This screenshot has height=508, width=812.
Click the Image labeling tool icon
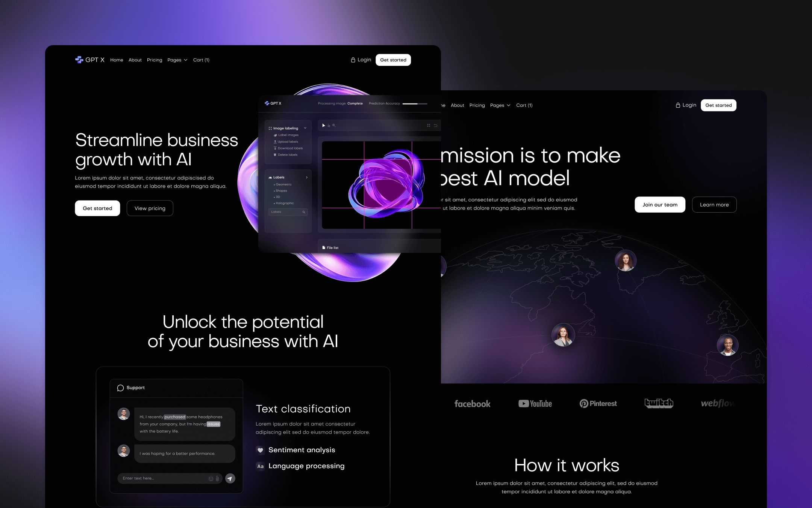(x=271, y=128)
